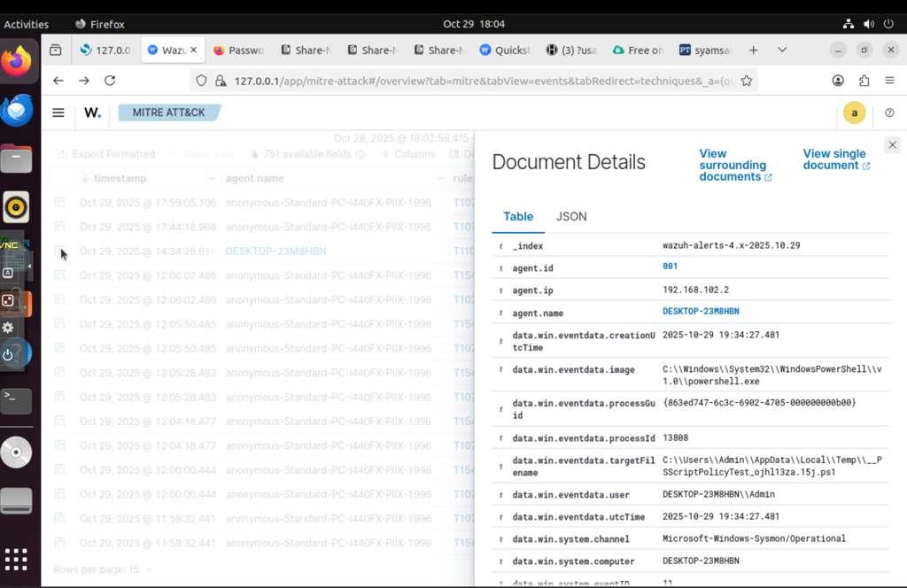Open the Wazuh hamburger menu
This screenshot has height=588, width=907.
tap(58, 112)
